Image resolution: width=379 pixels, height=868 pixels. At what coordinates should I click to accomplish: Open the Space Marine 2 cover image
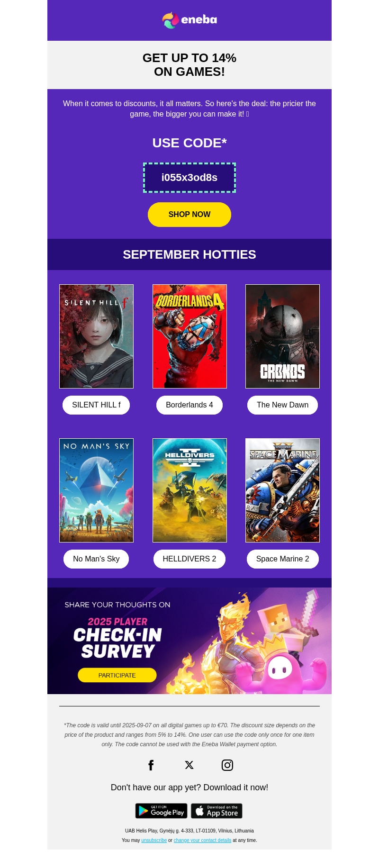(282, 490)
